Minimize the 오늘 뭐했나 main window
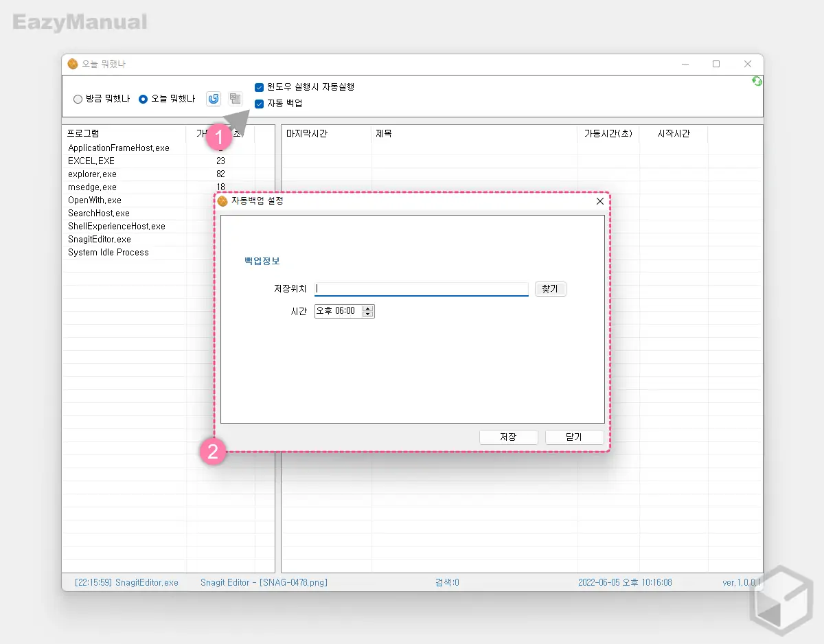Viewport: 824px width, 644px height. pos(685,64)
